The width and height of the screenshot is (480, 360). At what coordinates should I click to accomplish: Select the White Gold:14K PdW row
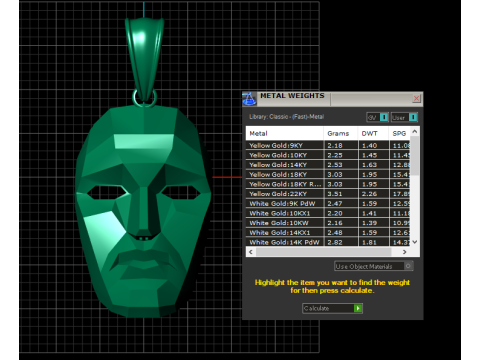coord(328,242)
